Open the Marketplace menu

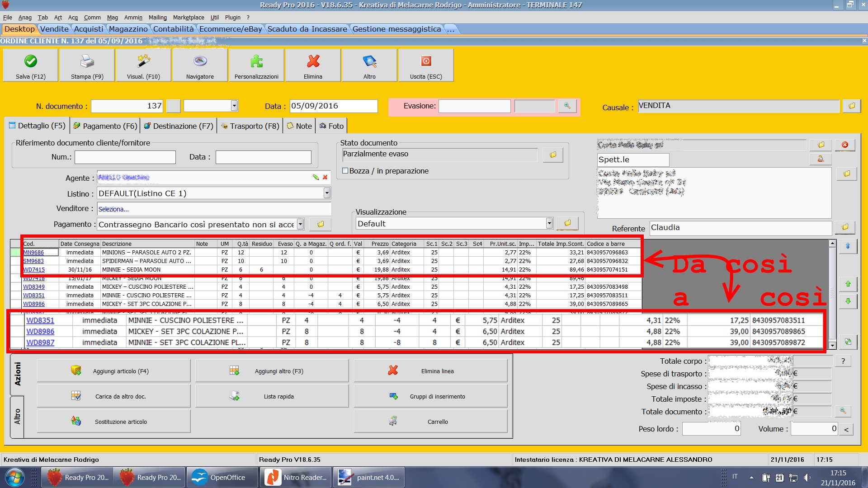[189, 17]
